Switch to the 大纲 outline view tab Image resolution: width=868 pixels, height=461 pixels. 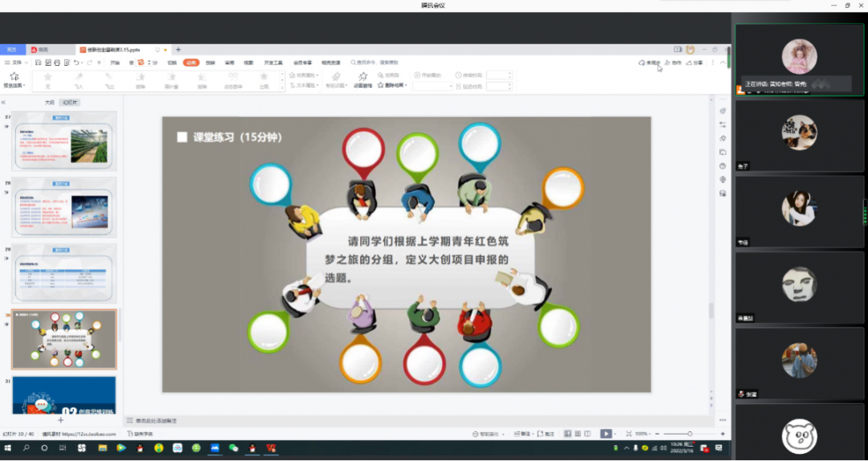pos(49,103)
